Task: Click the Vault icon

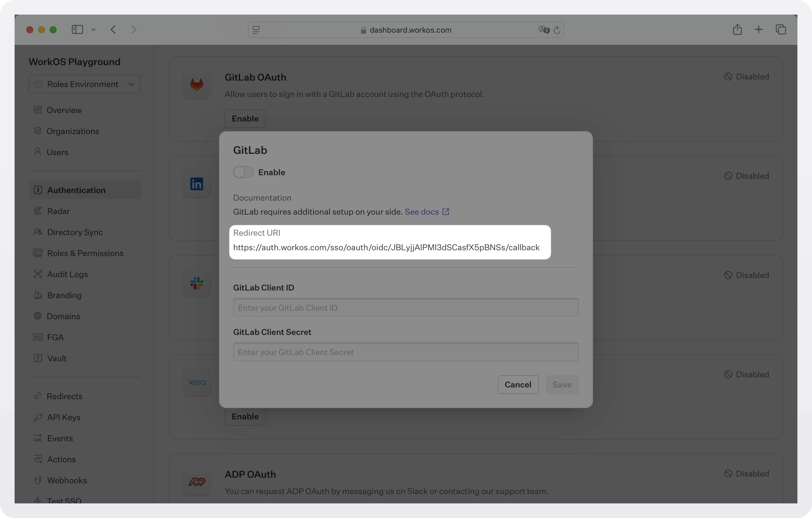Action: [38, 358]
